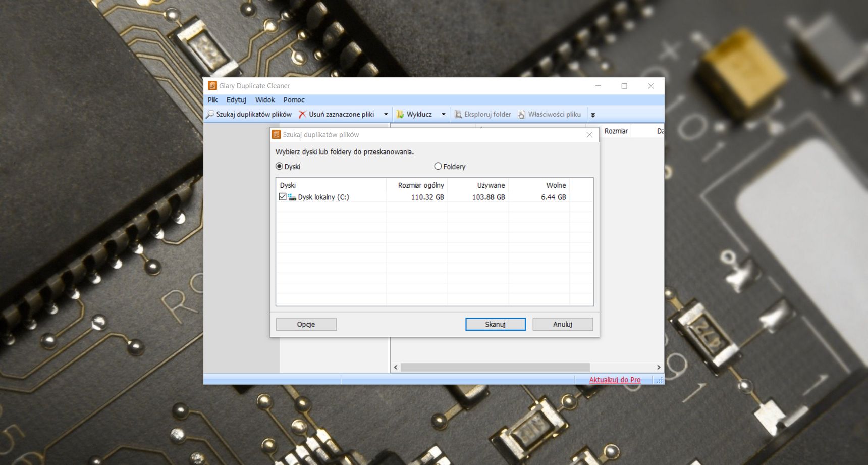868x465 pixels.
Task: Expand the Wyklucz dropdown arrow
Action: click(x=444, y=115)
